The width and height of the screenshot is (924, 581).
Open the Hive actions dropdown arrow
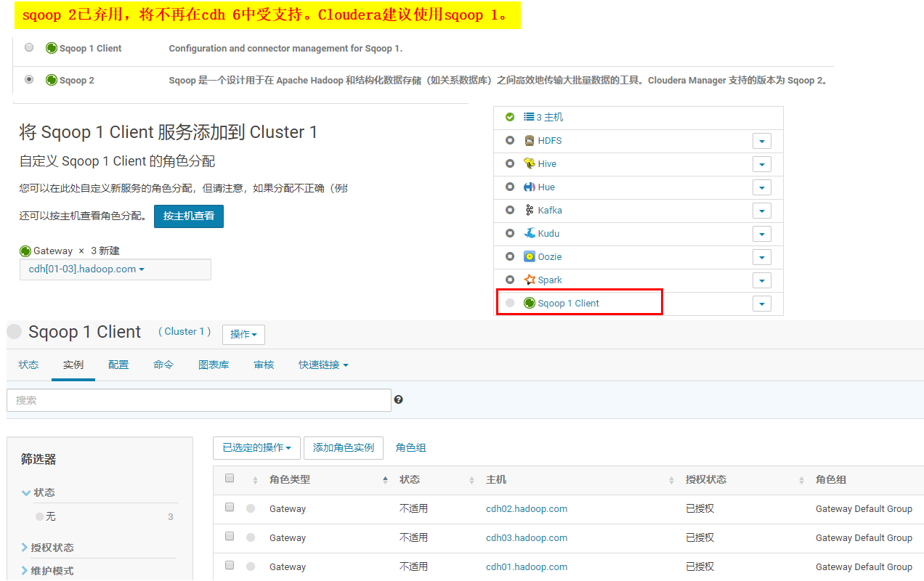pos(761,164)
